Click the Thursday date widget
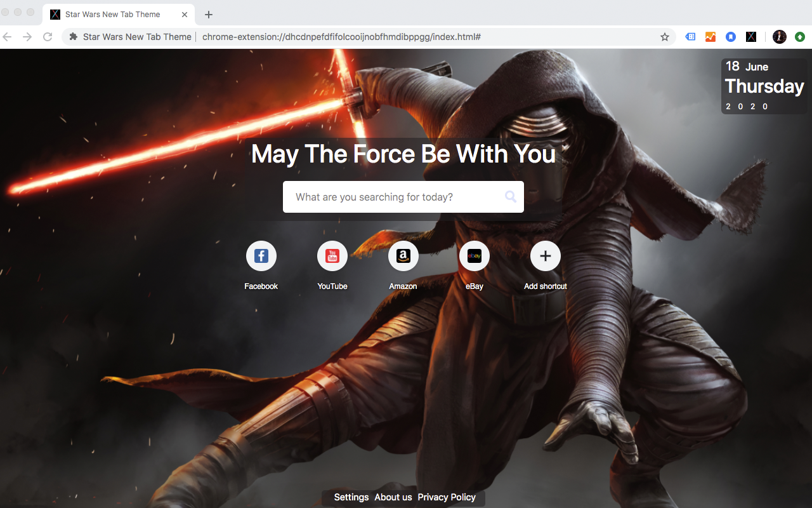This screenshot has width=812, height=508. click(x=764, y=86)
